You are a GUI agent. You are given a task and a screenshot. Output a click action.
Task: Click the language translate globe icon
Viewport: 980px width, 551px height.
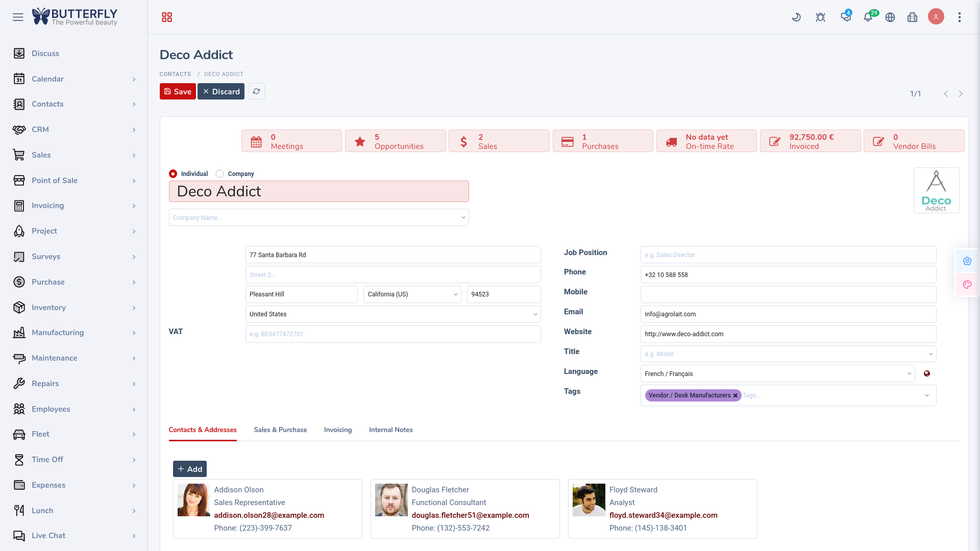click(x=927, y=373)
